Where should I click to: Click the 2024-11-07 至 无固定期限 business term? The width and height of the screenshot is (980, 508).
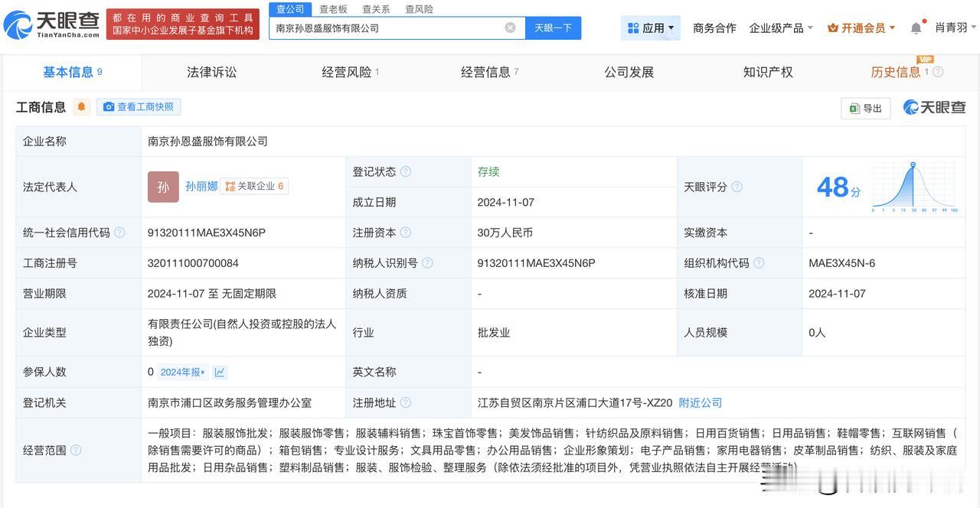212,294
